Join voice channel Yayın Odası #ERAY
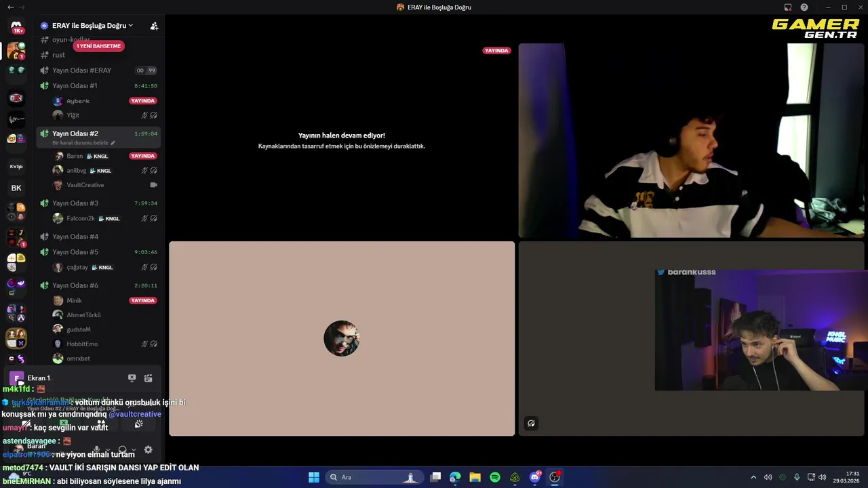This screenshot has width=868, height=488. (x=99, y=70)
